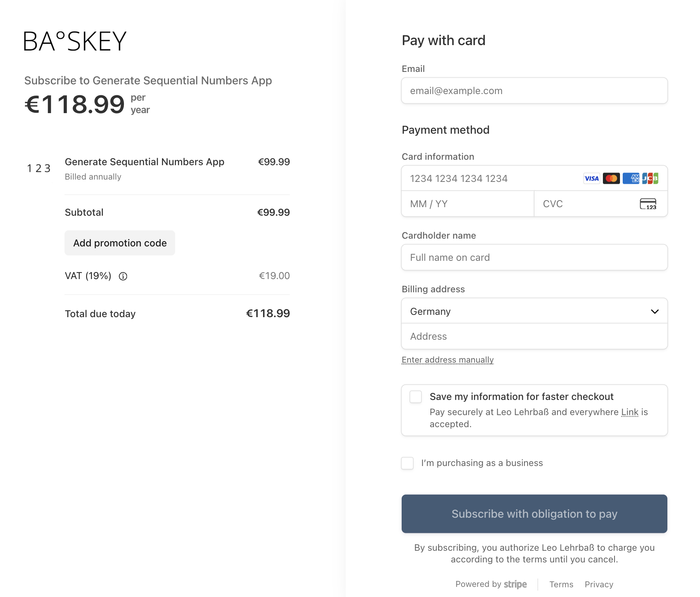Click the Add promotion code button
The height and width of the screenshot is (597, 700).
[120, 243]
